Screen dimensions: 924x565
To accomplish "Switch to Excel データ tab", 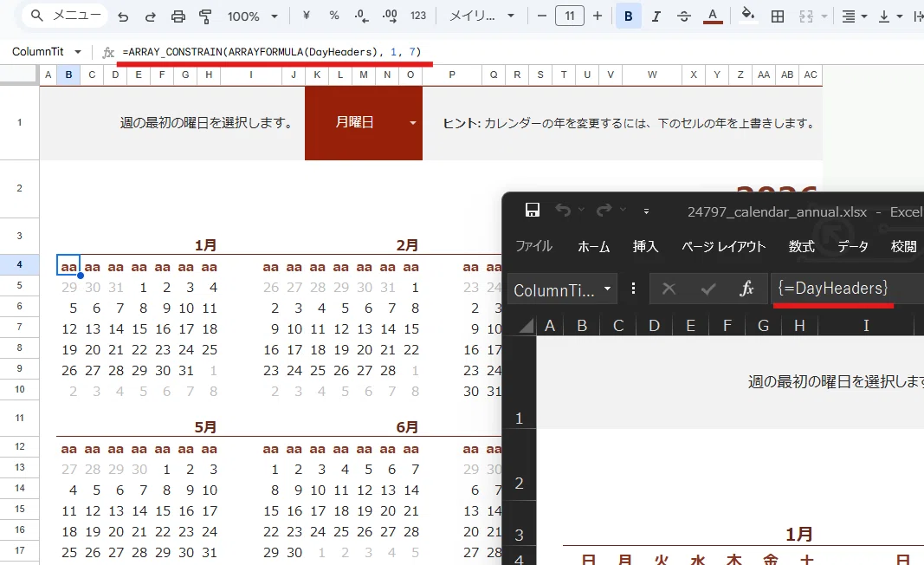I will click(853, 246).
